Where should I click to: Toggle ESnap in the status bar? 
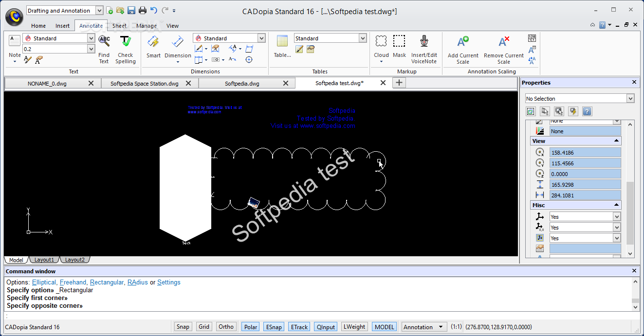coord(274,327)
